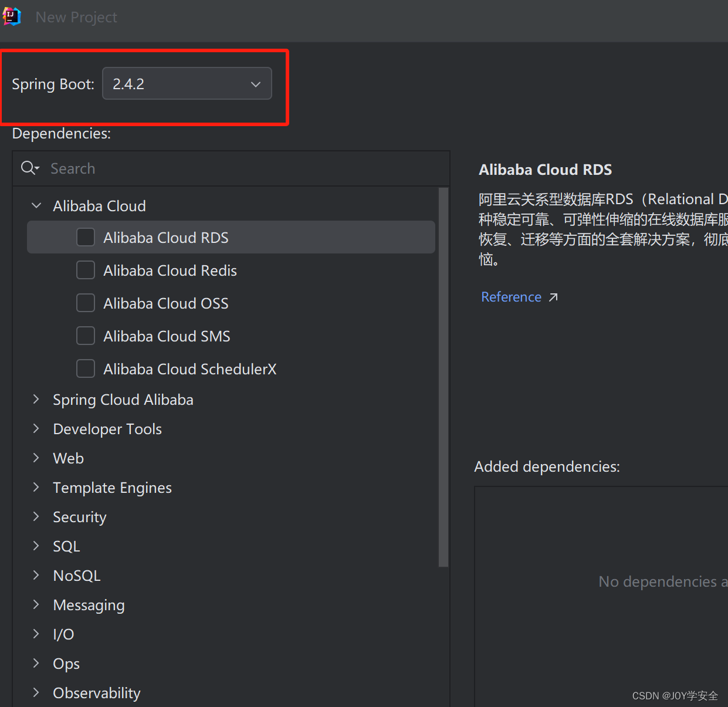Image resolution: width=728 pixels, height=707 pixels.
Task: Enable the Alibaba Cloud SMS dependency
Action: pos(86,336)
